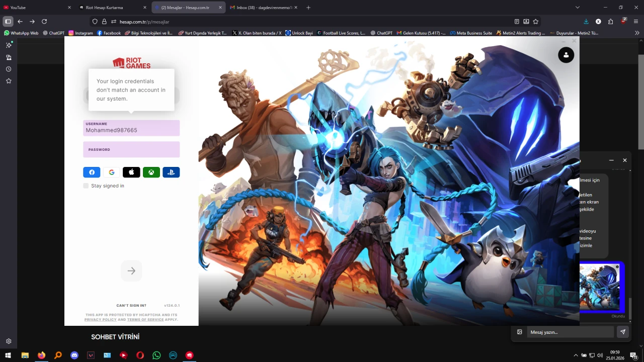Open File Explorer from the taskbar
Image resolution: width=644 pixels, height=362 pixels.
(25, 355)
